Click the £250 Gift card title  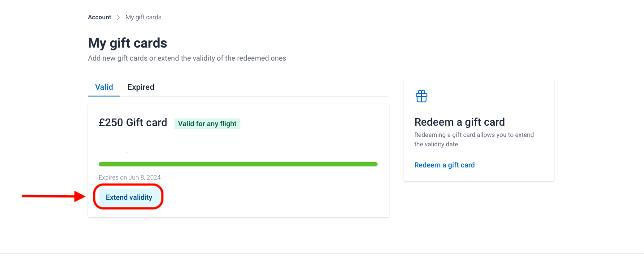(x=133, y=123)
